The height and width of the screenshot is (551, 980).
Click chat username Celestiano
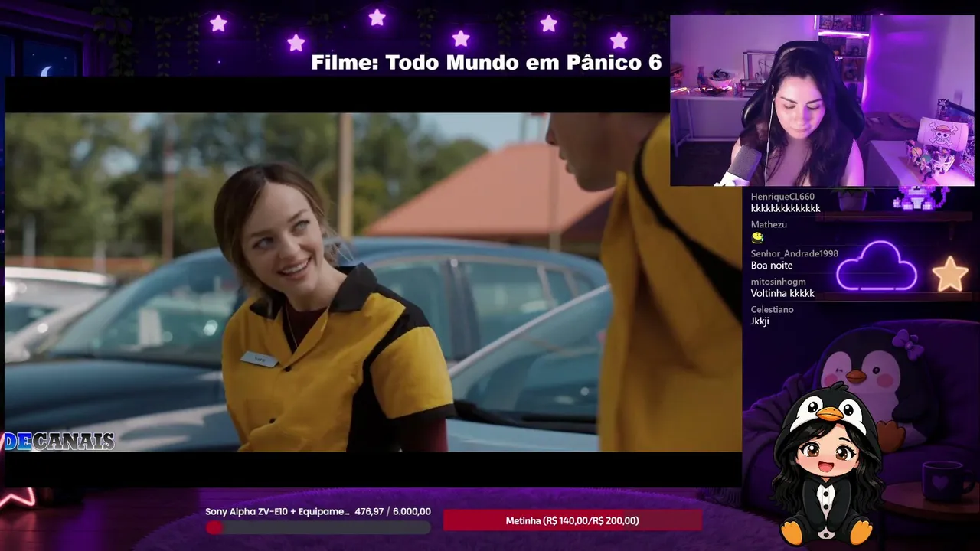pyautogui.click(x=772, y=310)
